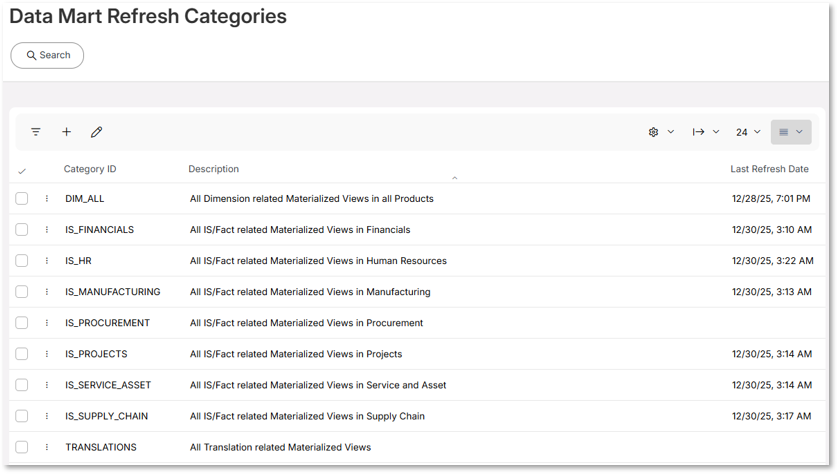
Task: Click 'All Translation related Materialized Views' description
Action: pos(280,447)
